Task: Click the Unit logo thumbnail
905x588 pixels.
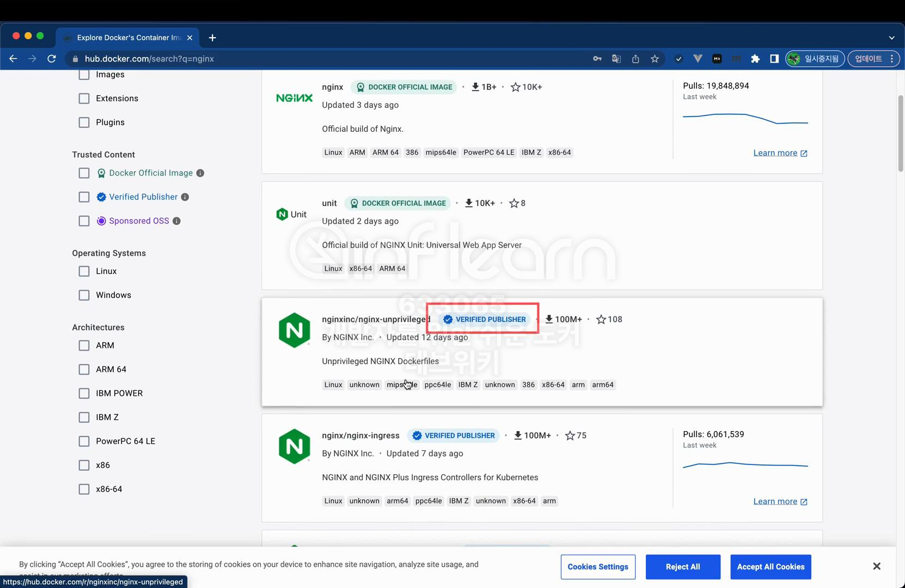Action: coord(291,215)
